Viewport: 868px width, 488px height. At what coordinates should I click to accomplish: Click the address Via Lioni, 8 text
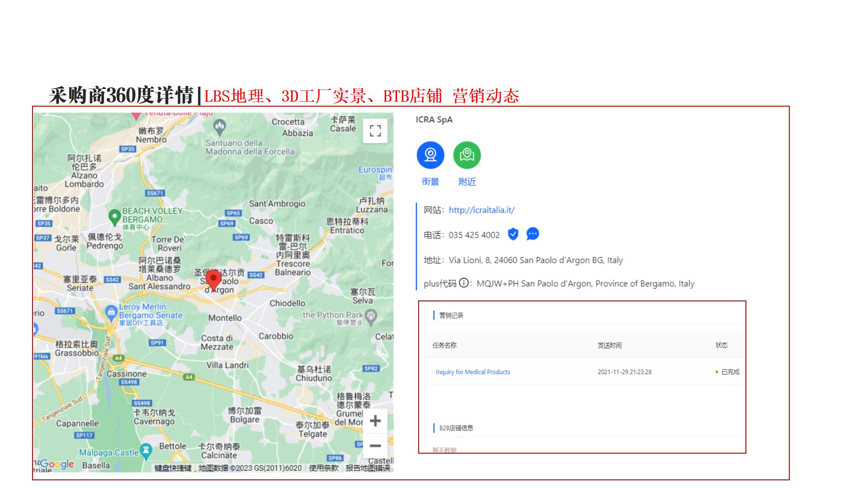[x=536, y=260]
